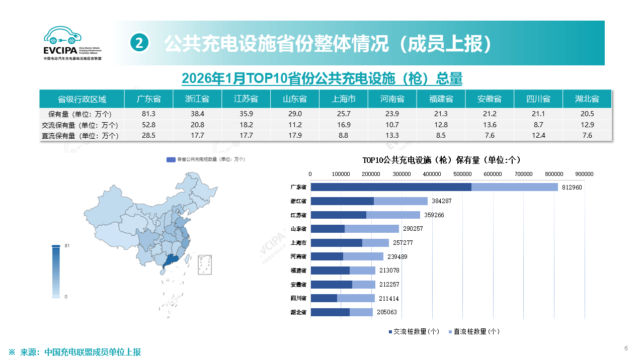The height and width of the screenshot is (362, 644).
Task: Click the map scale upper handle at 81
Action: coord(56,246)
